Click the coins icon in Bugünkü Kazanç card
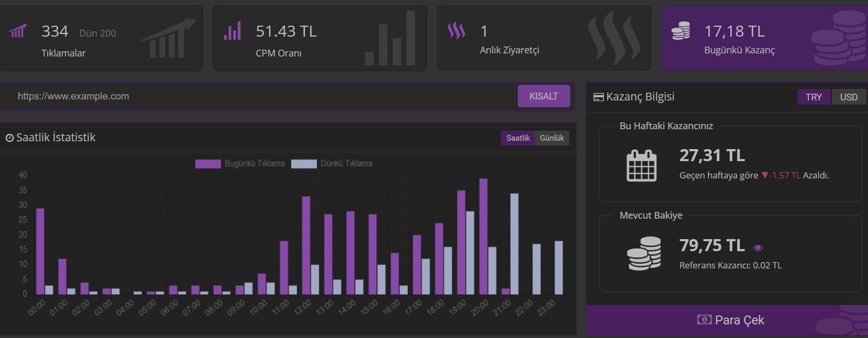This screenshot has width=868, height=338. [681, 31]
